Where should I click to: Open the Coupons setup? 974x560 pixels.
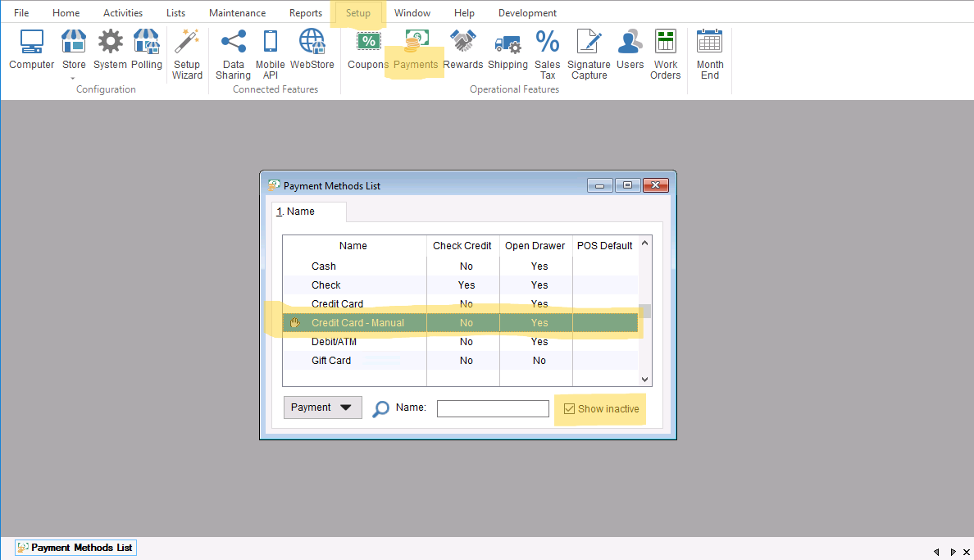coord(367,51)
